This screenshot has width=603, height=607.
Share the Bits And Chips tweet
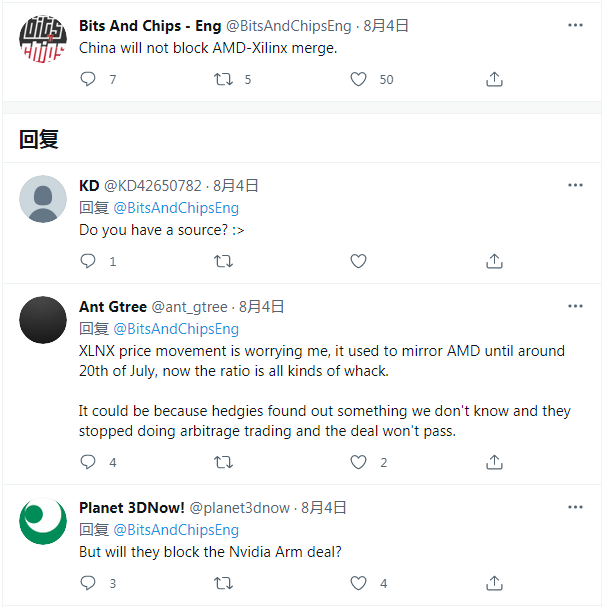click(494, 80)
